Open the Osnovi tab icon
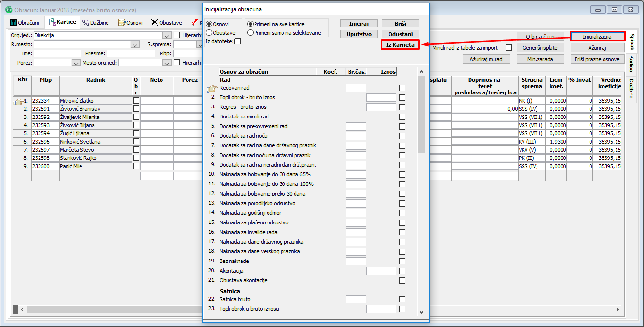 [x=122, y=23]
